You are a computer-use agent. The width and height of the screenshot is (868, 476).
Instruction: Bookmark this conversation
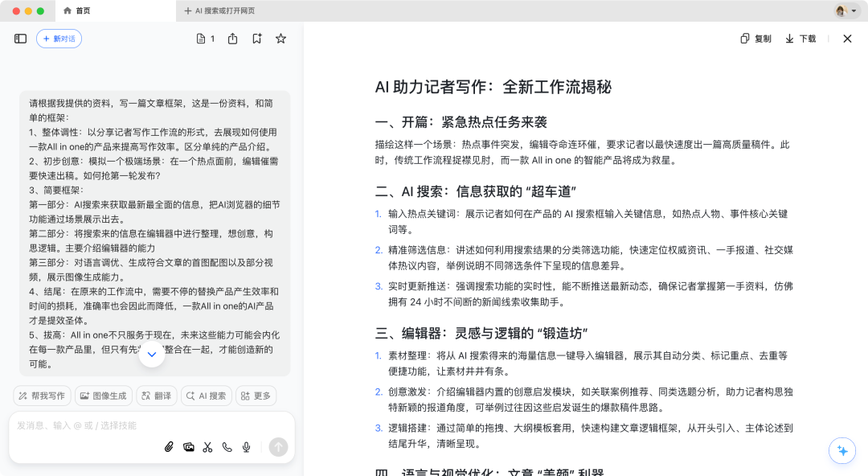point(257,39)
